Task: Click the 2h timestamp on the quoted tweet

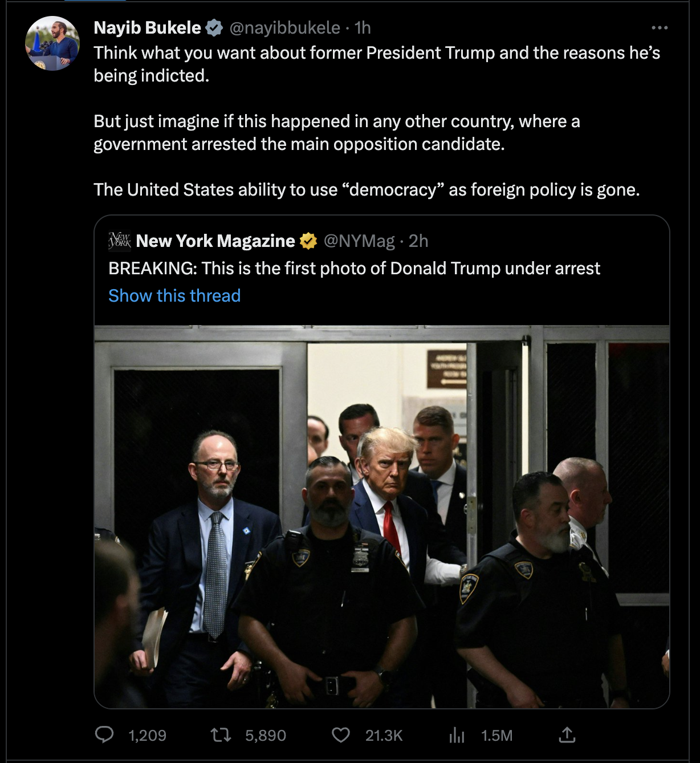Action: [x=418, y=241]
